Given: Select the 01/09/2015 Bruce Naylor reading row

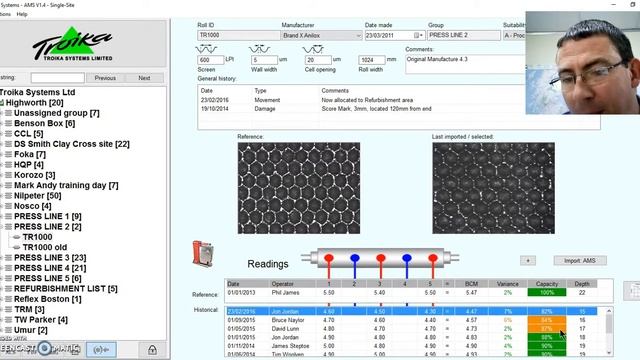Looking at the screenshot, I should coord(412,320).
